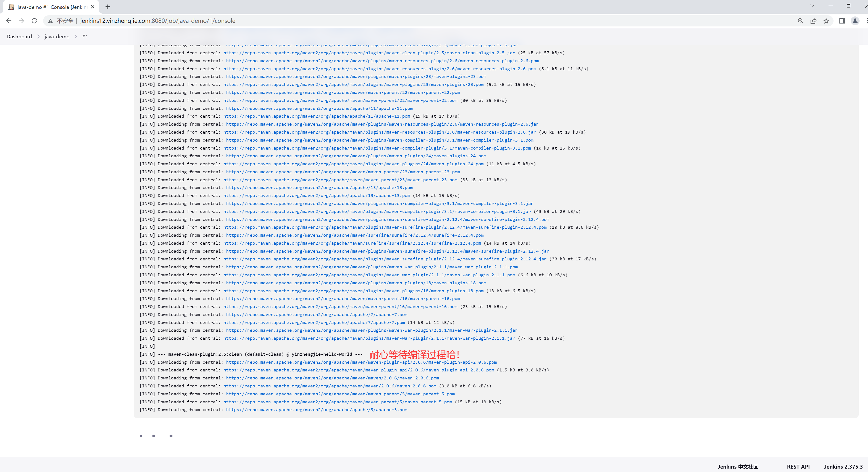Expand chevron after Dashboard breadcrumb
The image size is (868, 472).
(x=38, y=36)
